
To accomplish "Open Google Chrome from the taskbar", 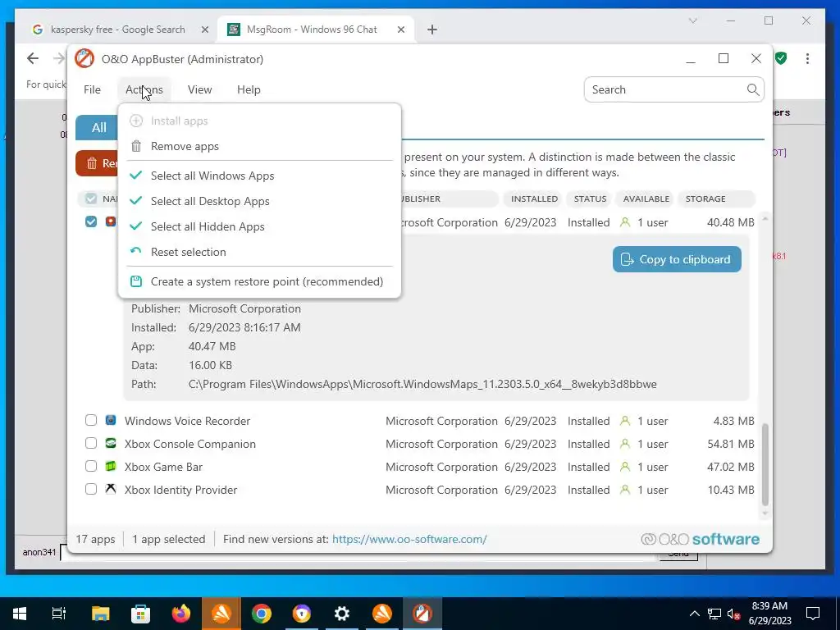I will pyautogui.click(x=262, y=614).
